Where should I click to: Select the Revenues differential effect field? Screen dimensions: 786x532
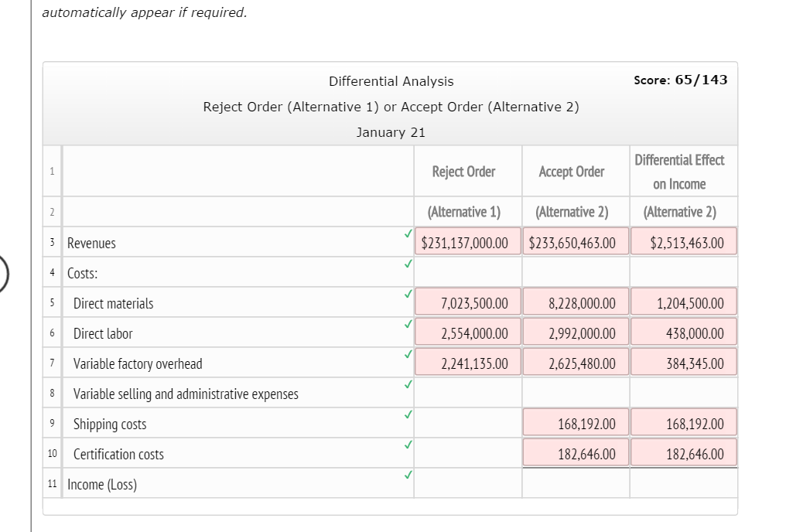683,243
